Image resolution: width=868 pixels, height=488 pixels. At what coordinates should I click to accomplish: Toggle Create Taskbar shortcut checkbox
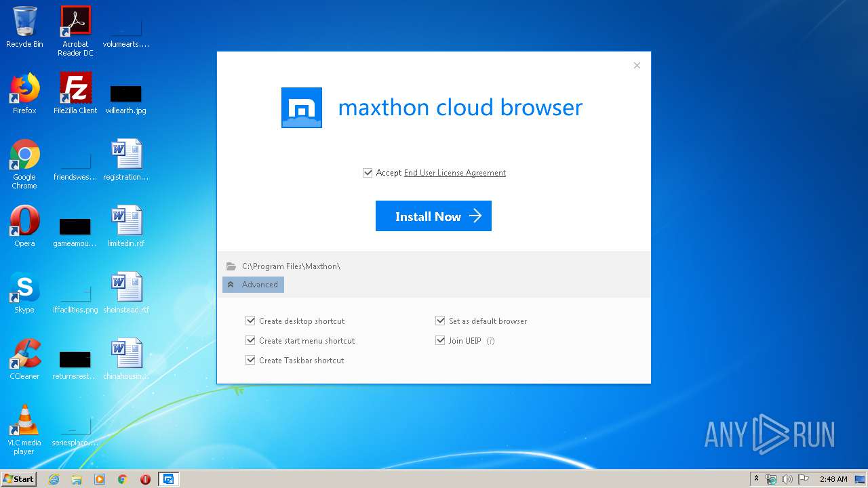coord(251,360)
